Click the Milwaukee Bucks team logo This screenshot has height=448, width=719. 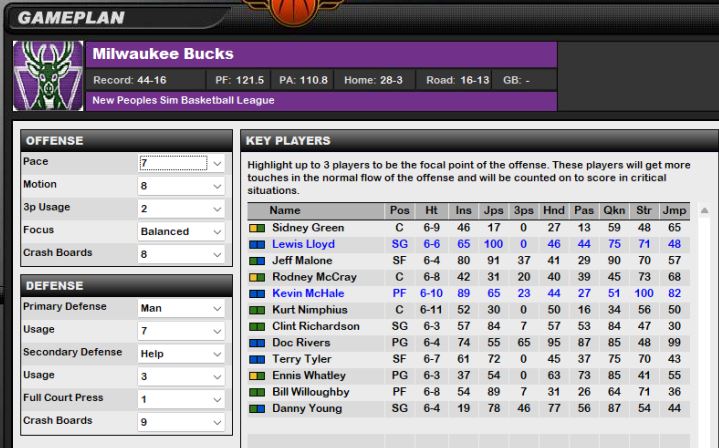tap(48, 76)
